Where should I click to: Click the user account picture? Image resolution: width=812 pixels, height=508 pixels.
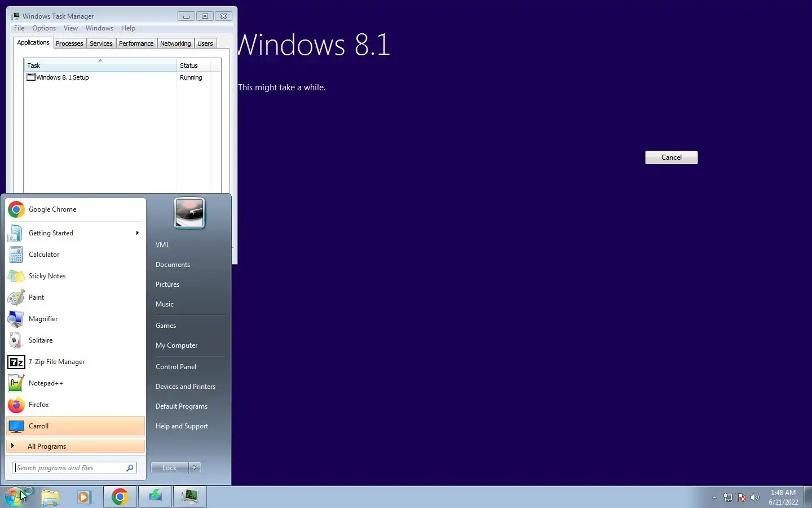coord(189,213)
